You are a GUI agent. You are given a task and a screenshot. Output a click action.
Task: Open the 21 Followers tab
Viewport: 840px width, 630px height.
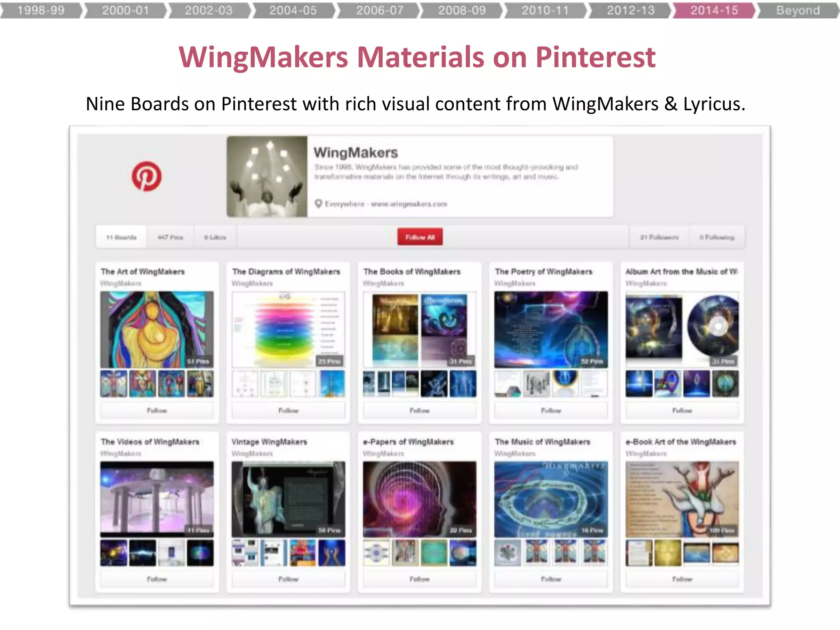pyautogui.click(x=659, y=237)
